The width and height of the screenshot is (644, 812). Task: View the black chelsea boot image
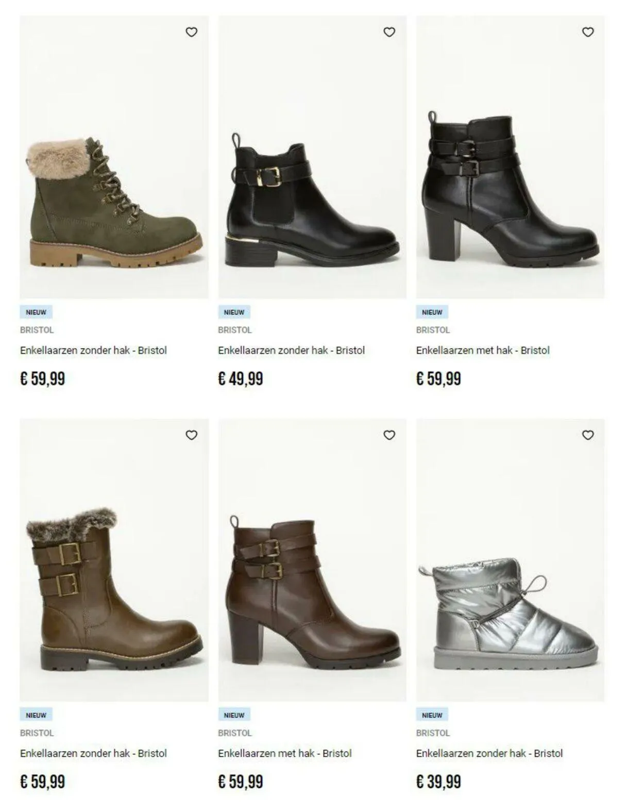tap(312, 157)
